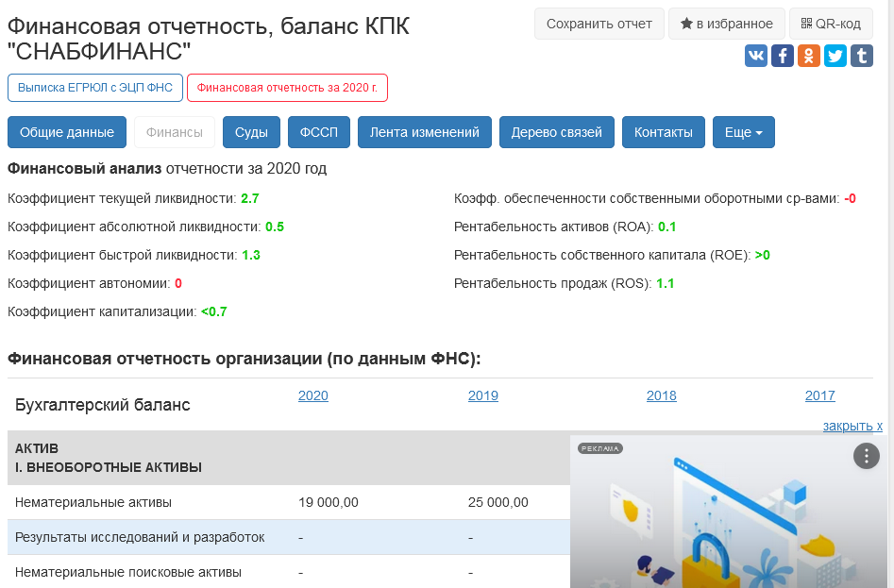
Task: Click Сохранить отчет button
Action: point(599,24)
